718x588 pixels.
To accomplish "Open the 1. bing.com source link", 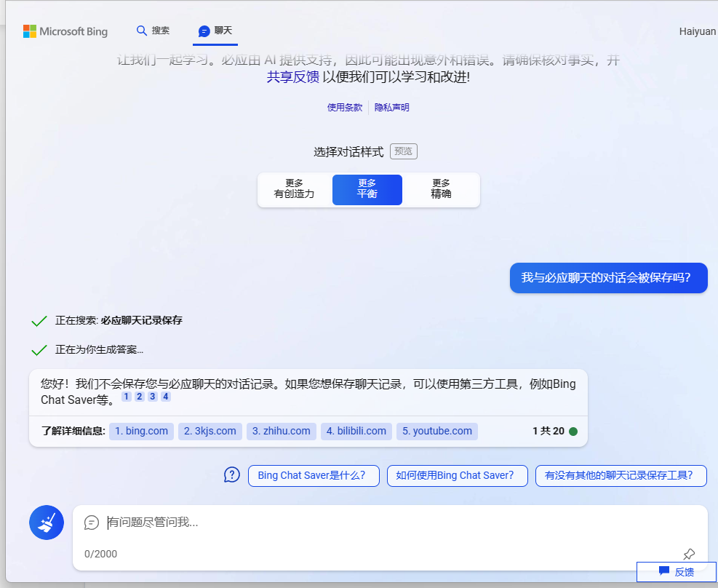I will [141, 431].
